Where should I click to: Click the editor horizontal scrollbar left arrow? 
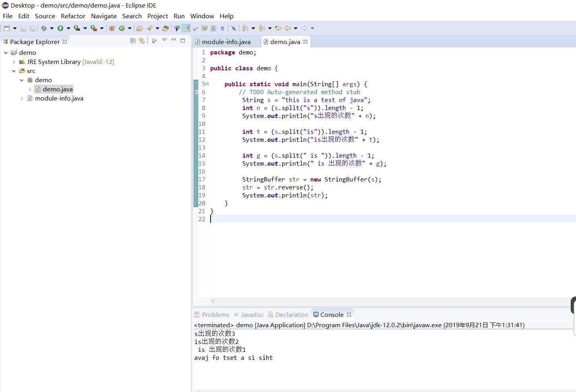click(x=213, y=301)
